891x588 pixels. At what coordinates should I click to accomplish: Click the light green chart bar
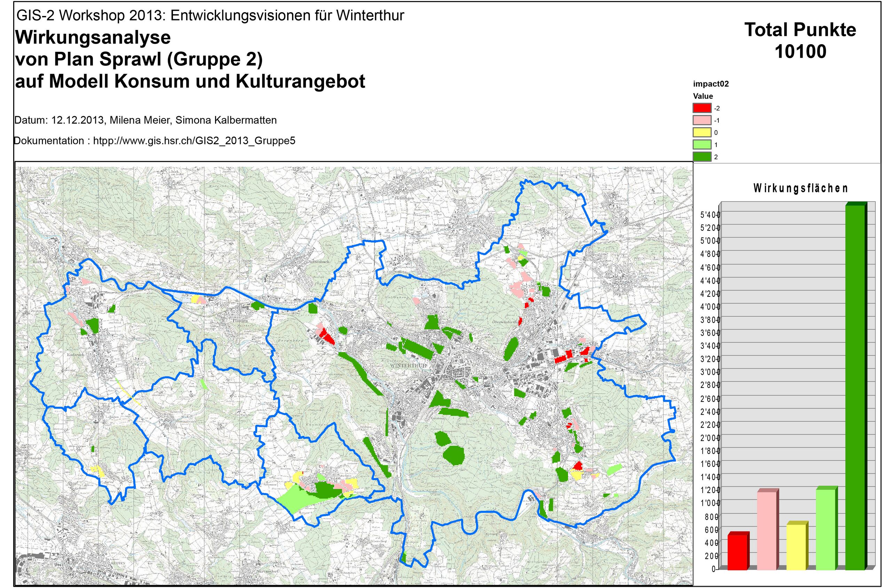click(x=825, y=530)
